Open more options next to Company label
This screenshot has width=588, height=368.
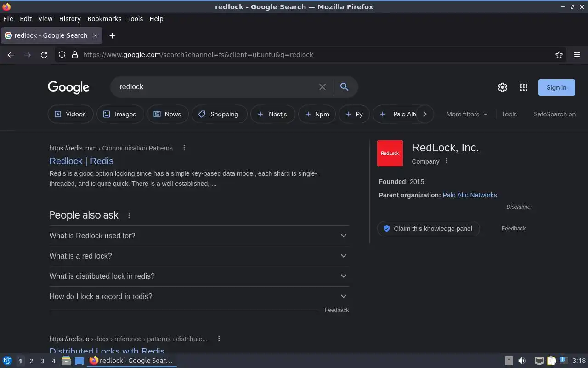(x=447, y=161)
